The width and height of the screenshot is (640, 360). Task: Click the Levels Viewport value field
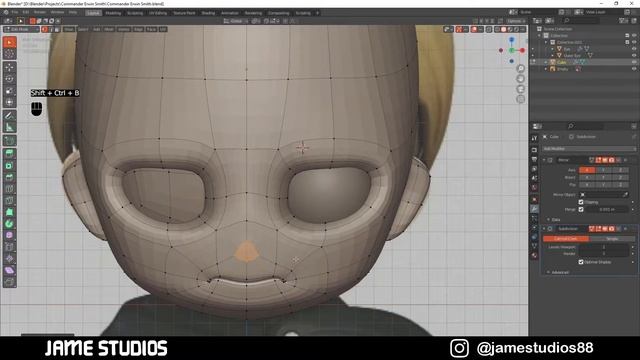click(x=603, y=247)
